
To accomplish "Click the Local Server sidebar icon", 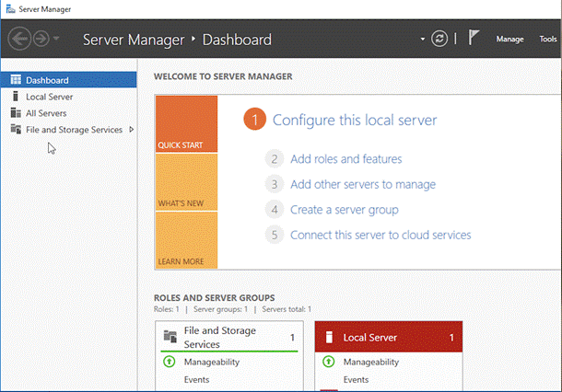I will click(16, 97).
